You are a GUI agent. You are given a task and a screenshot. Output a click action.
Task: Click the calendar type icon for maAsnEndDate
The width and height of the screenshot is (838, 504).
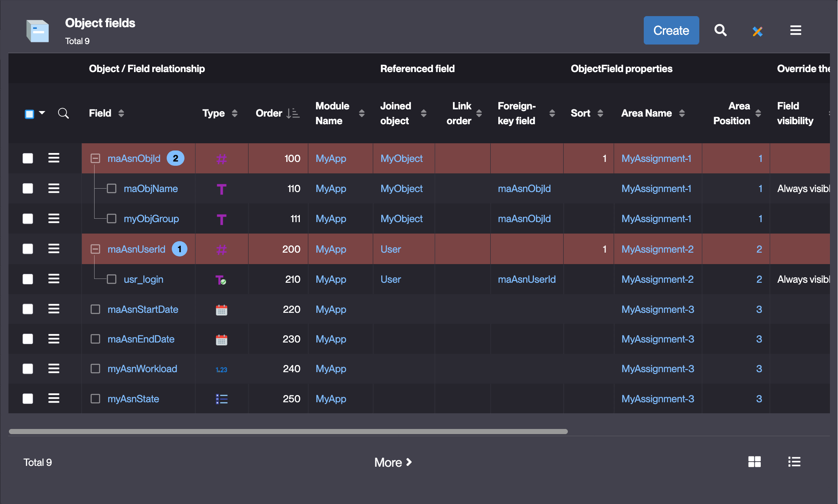tap(221, 340)
